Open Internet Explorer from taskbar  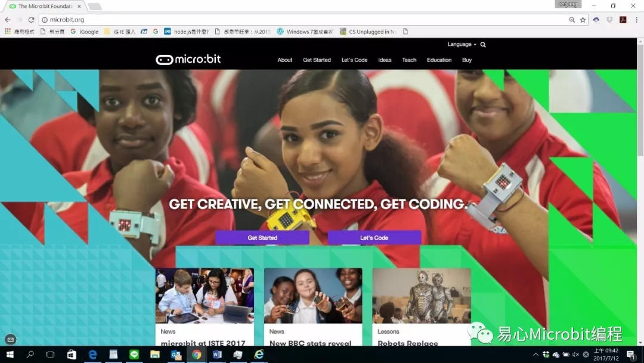tap(259, 355)
